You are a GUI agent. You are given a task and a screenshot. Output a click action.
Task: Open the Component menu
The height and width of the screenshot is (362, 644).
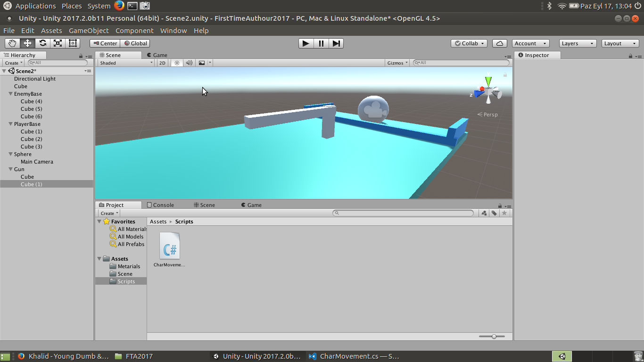pyautogui.click(x=134, y=31)
